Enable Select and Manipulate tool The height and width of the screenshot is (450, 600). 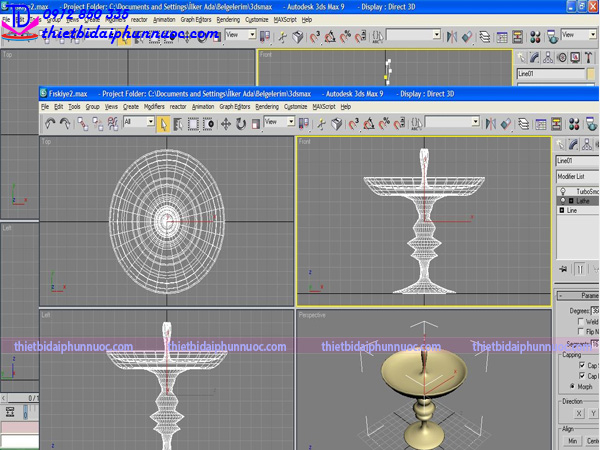click(321, 124)
